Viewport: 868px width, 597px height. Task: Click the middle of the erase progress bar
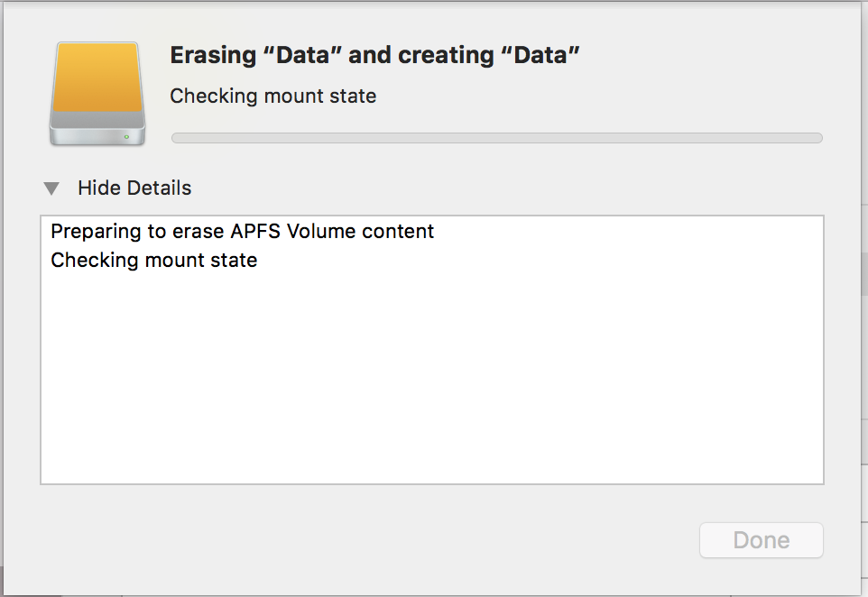pos(496,138)
